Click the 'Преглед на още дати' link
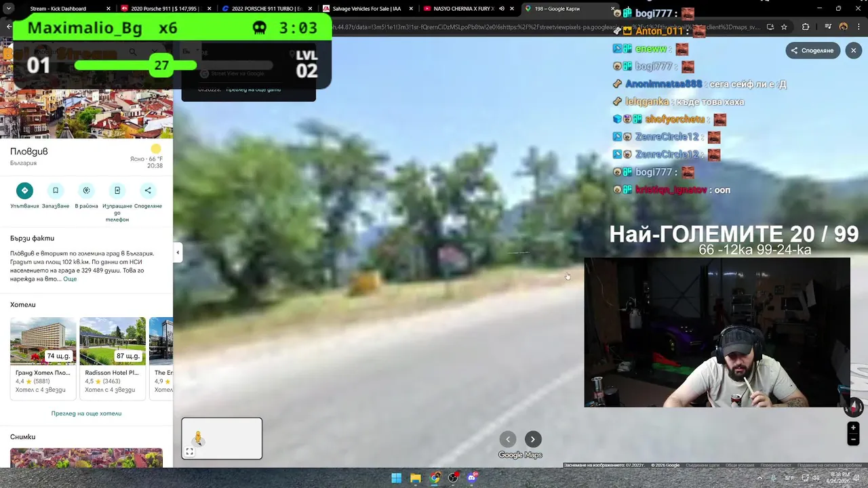This screenshot has height=488, width=868. [x=253, y=89]
